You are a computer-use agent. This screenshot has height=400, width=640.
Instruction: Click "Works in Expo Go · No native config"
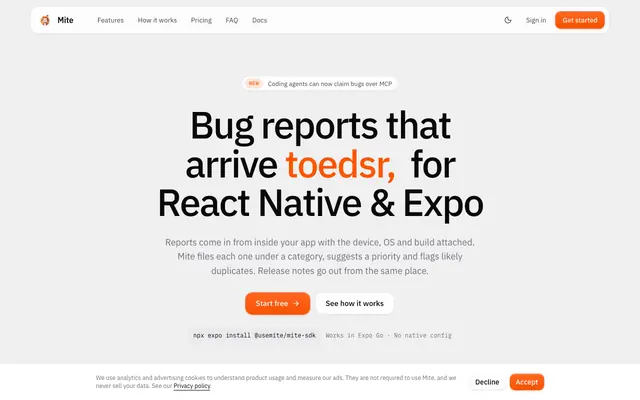tap(388, 336)
